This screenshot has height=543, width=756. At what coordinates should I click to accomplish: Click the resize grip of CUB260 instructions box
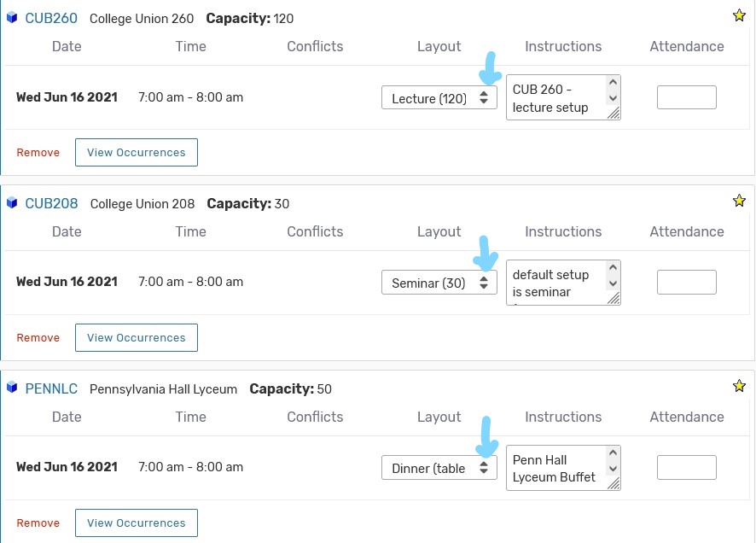pyautogui.click(x=614, y=114)
